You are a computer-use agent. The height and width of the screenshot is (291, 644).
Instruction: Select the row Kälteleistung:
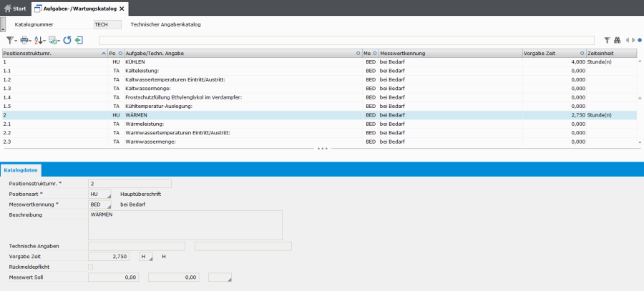coord(320,71)
